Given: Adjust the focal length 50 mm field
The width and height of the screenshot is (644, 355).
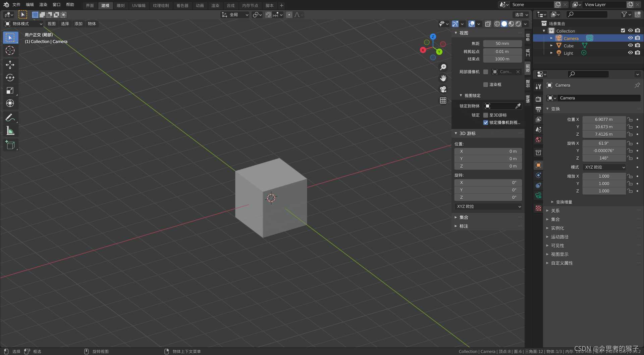Looking at the screenshot, I should [x=502, y=44].
